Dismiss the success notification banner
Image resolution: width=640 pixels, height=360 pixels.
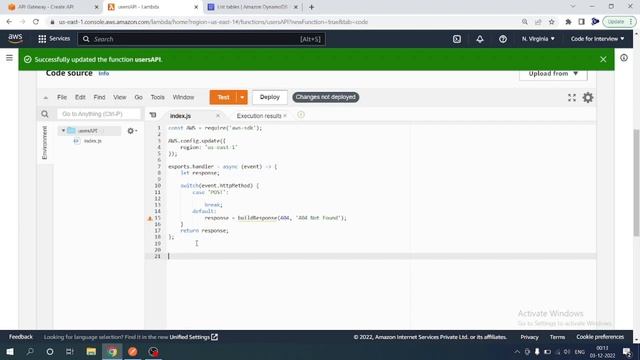point(603,60)
